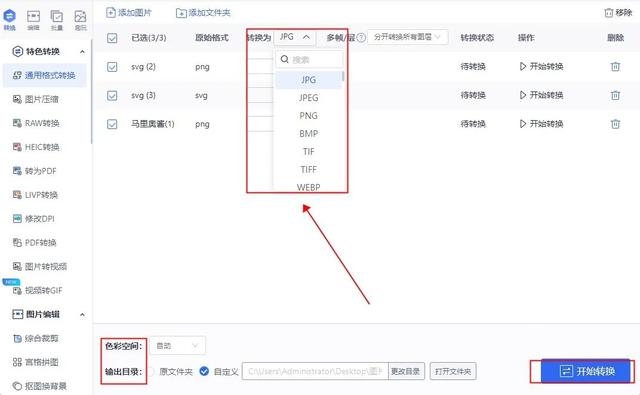Screen dimensions: 640x395
Task: Select TIFF in the format list
Action: [309, 170]
